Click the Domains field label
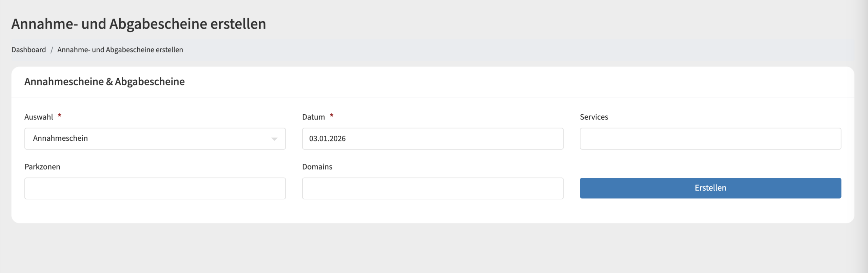This screenshot has width=868, height=273. coord(317,167)
